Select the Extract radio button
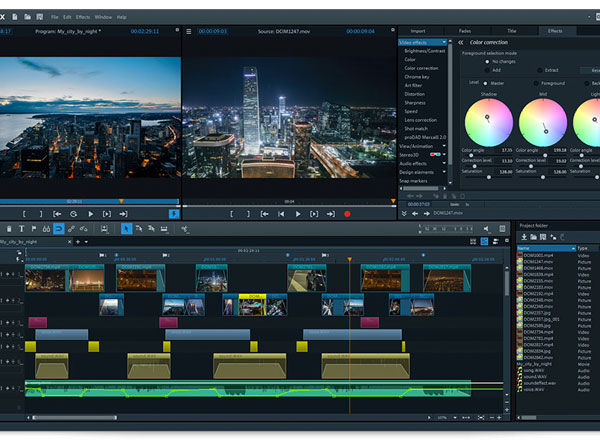The image size is (600, 440). click(x=540, y=70)
